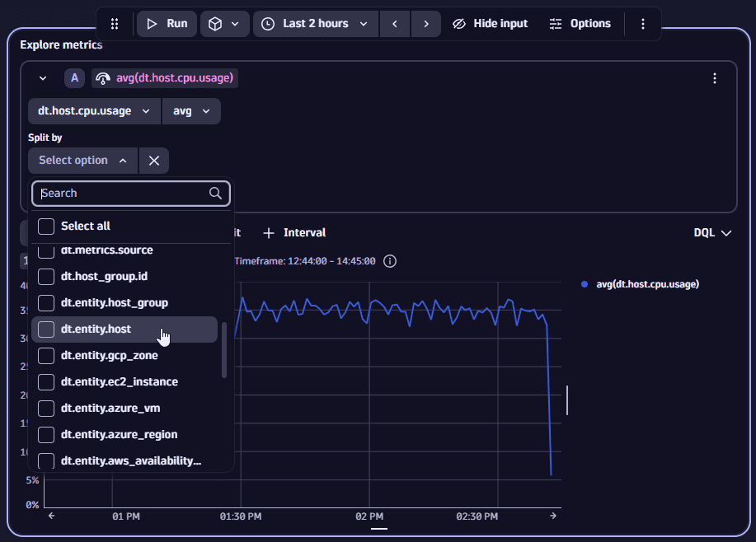This screenshot has height=542, width=756.
Task: Run the query
Action: [167, 24]
